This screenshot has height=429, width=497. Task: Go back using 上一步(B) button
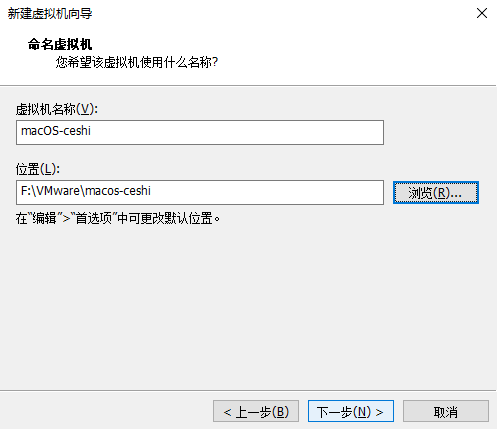tap(256, 411)
